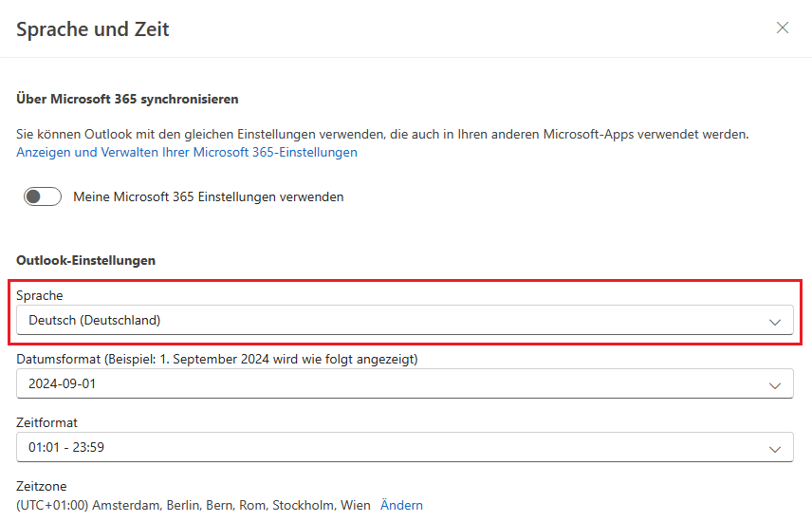812x522 pixels.
Task: Click the 'Über Microsoft 365 synchronisieren' heading
Action: (127, 99)
